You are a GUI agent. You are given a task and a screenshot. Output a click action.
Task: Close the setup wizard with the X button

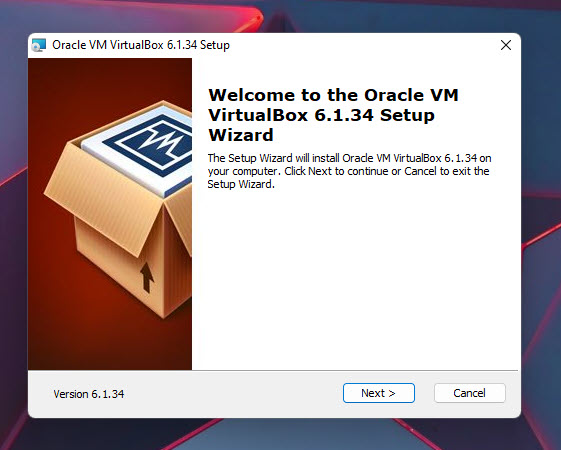click(x=506, y=45)
